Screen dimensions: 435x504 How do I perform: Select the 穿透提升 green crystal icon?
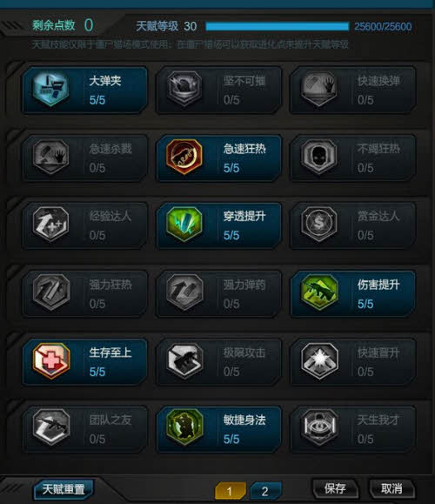[x=184, y=225]
